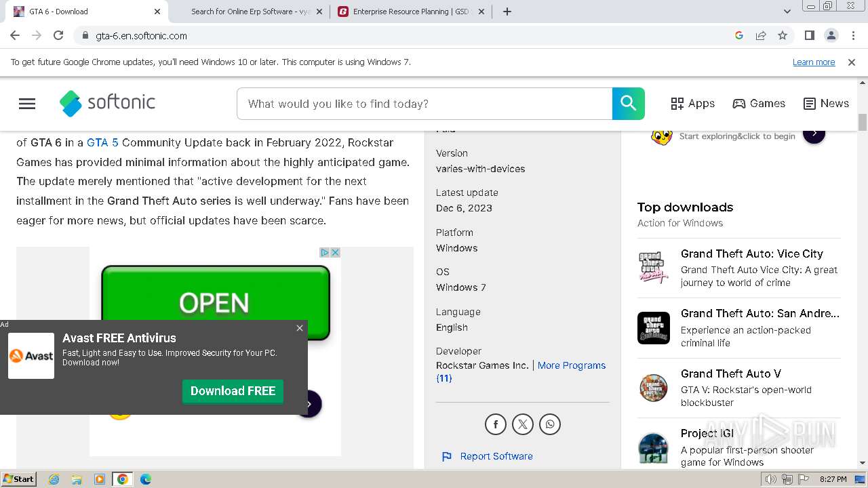Share this page icon
This screenshot has width=868, height=488.
pyautogui.click(x=761, y=35)
